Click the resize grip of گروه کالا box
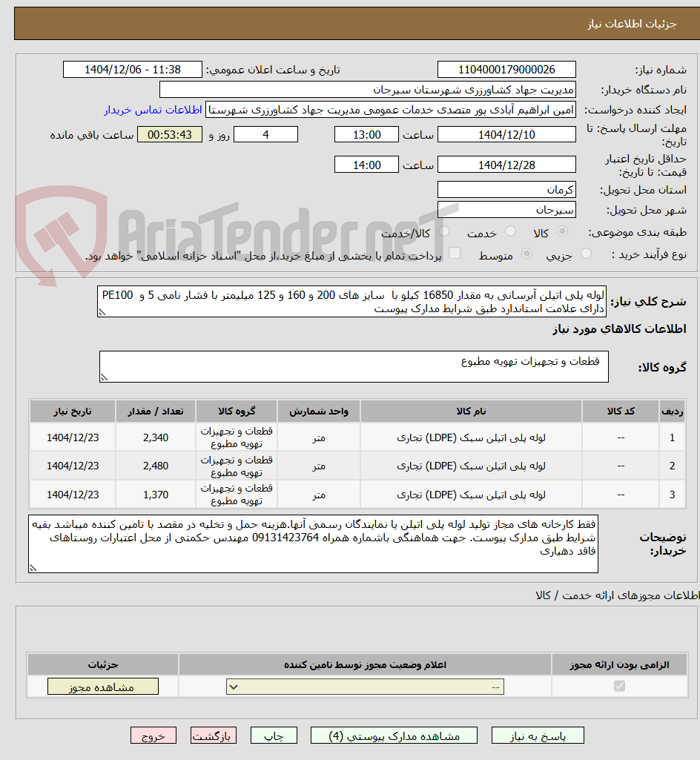The height and width of the screenshot is (760, 700). point(104,377)
